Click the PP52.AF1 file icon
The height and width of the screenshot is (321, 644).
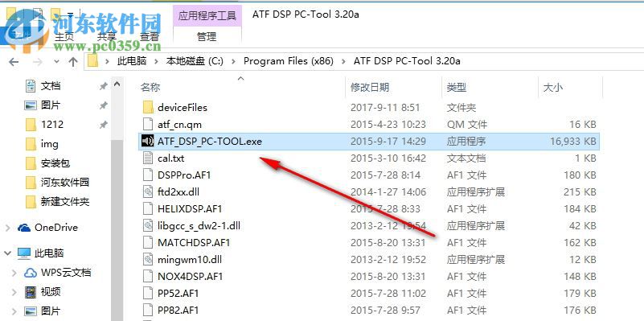[148, 293]
